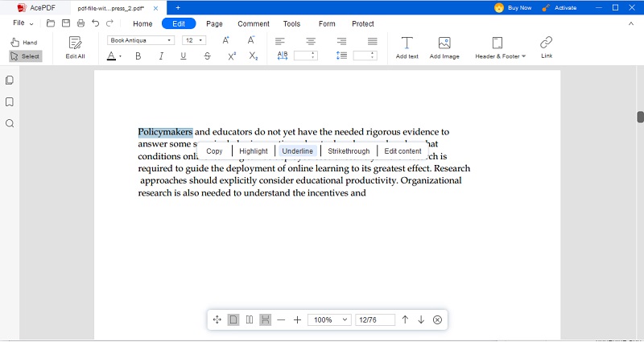
Task: Switch to the Edit tab
Action: (179, 24)
